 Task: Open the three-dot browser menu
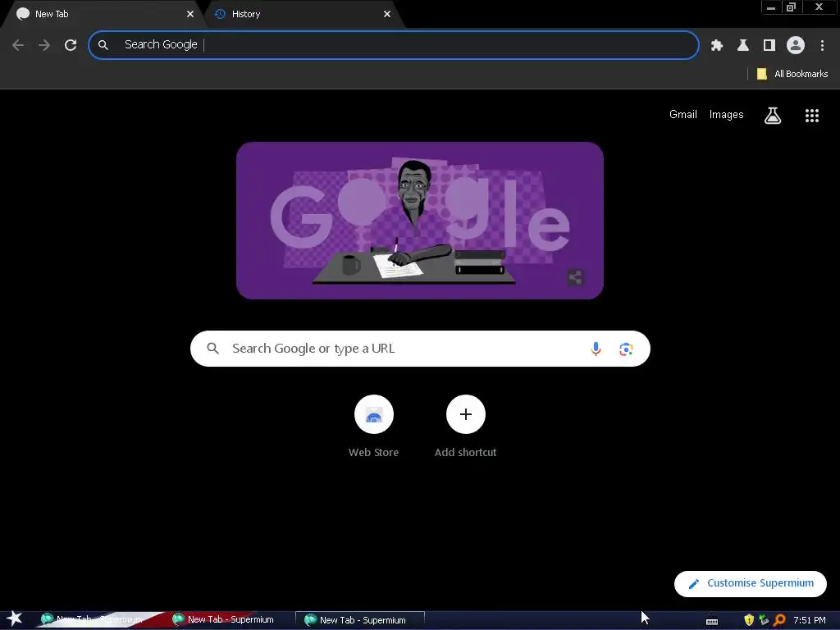[822, 46]
